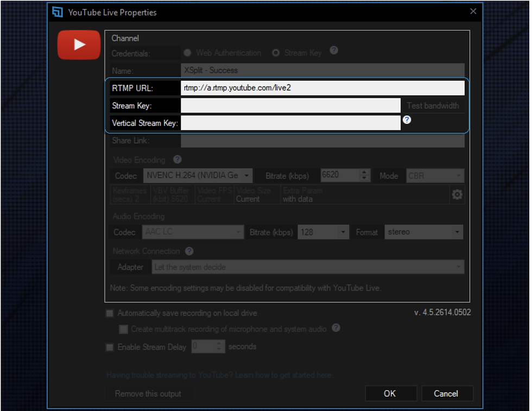Viewport: 532px width, 411px height.
Task: Open audio Bitrate 128 dropdown
Action: tap(323, 232)
